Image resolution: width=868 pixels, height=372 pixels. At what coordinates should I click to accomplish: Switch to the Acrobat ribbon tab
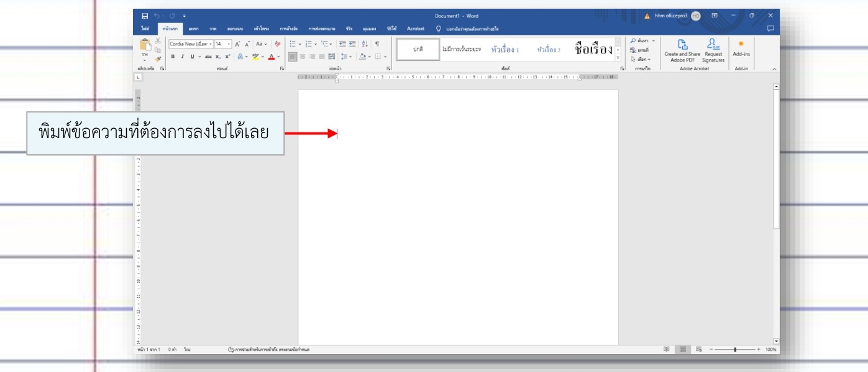point(415,29)
